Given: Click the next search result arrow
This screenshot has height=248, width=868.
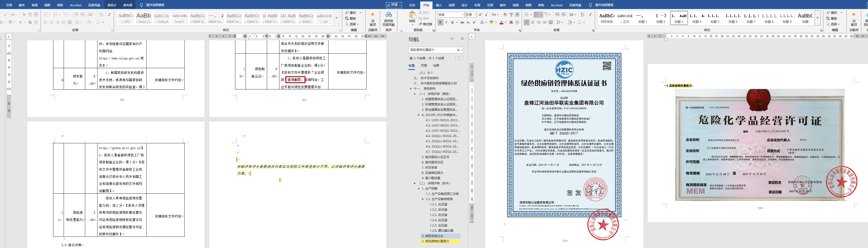Looking at the screenshot, I should 462,58.
